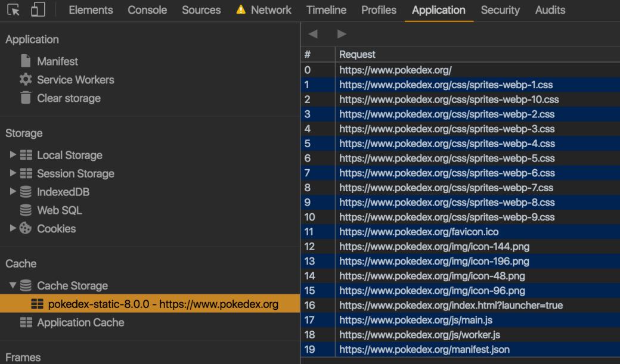620x364 pixels.
Task: Select the sprites-webp-2.css request row
Action: coord(460,114)
